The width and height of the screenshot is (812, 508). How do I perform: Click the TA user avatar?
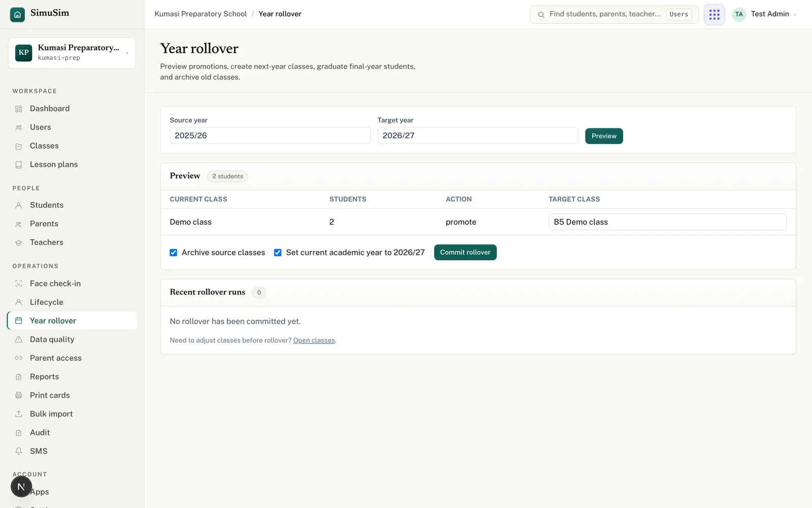[739, 14]
